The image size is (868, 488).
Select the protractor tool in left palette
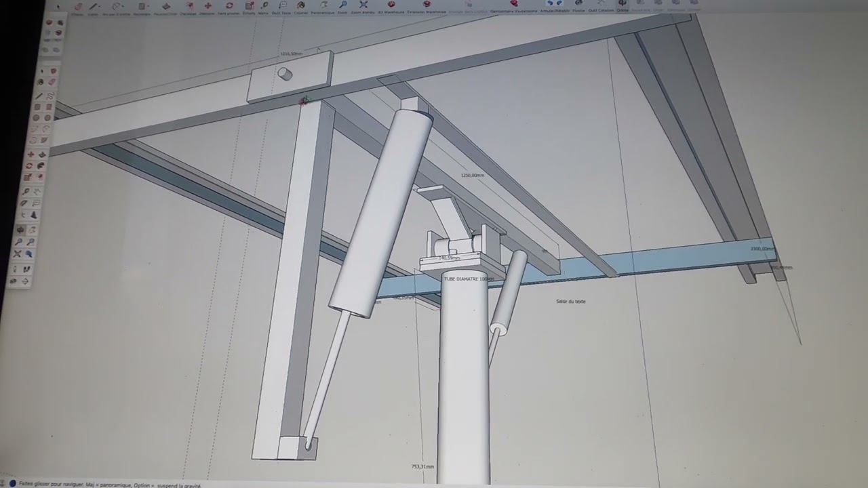(x=24, y=203)
